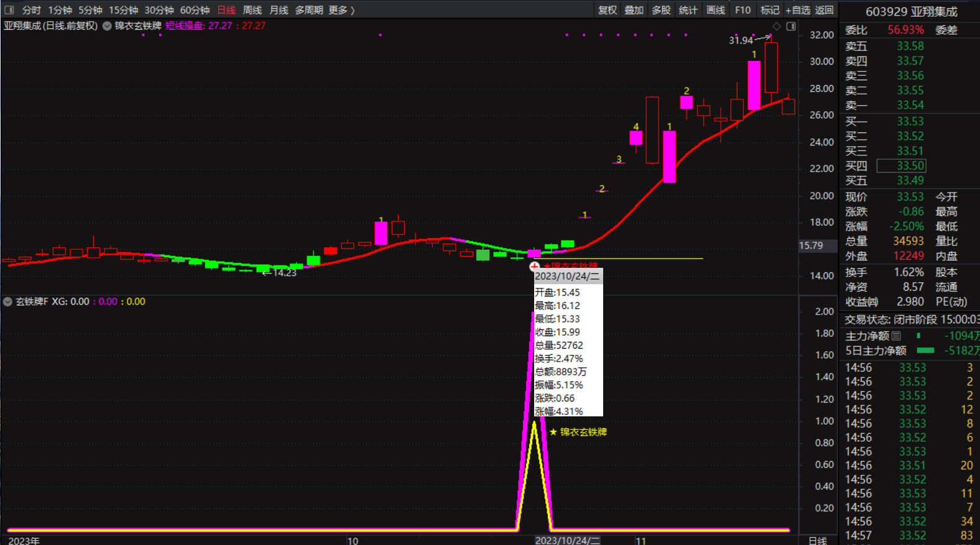Click the left panel toggle icon in toolbar
This screenshot has width=980, height=545.
pyautogui.click(x=9, y=10)
